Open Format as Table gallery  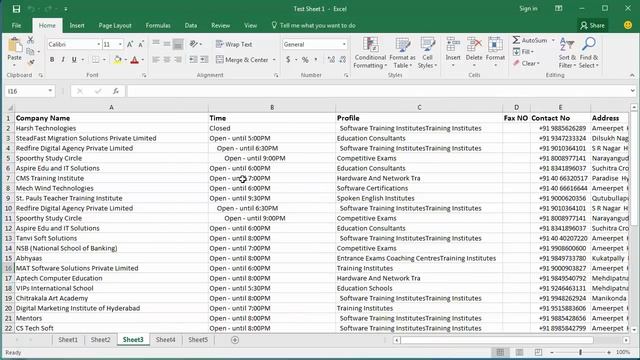tap(402, 53)
